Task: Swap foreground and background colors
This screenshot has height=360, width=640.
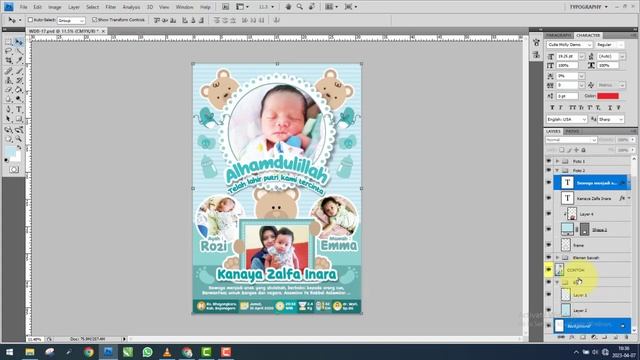Action: (19, 148)
